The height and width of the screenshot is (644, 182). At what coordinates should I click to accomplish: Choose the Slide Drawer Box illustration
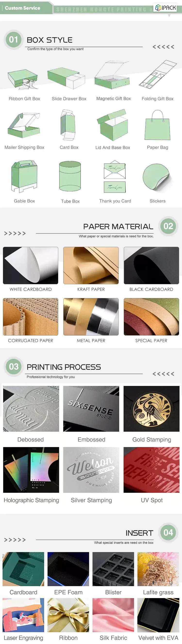66,78
